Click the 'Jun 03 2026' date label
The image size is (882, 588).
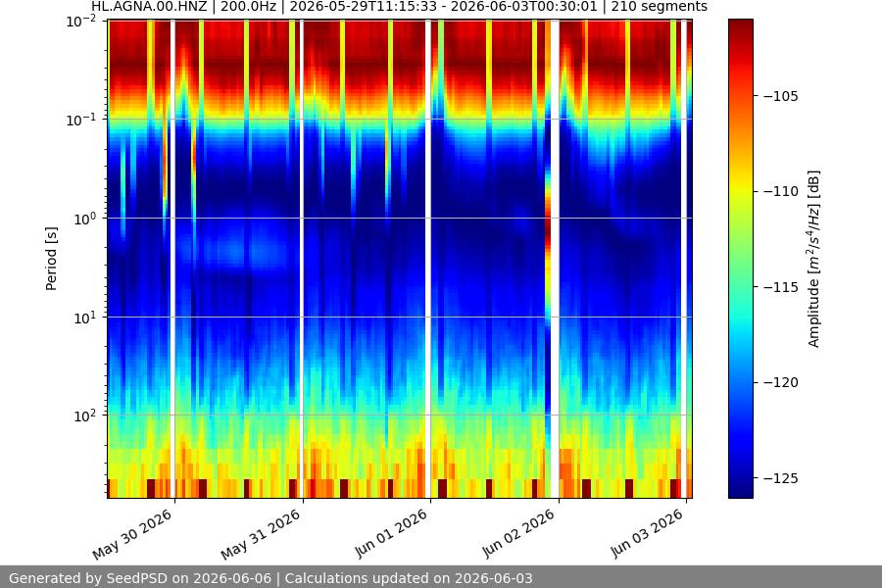click(x=646, y=534)
